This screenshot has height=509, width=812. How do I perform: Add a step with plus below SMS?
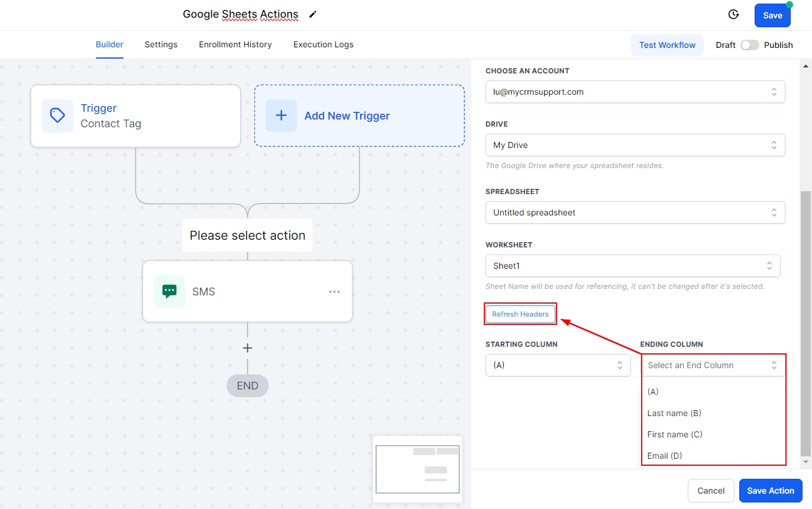247,348
